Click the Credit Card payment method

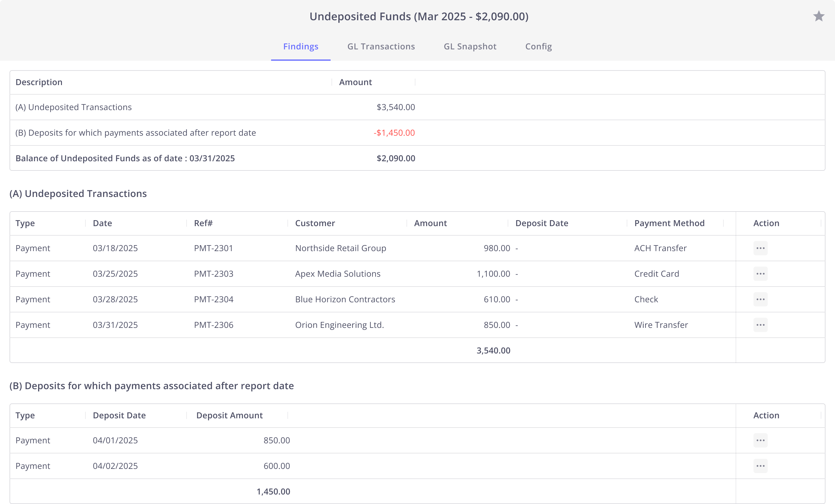click(656, 274)
